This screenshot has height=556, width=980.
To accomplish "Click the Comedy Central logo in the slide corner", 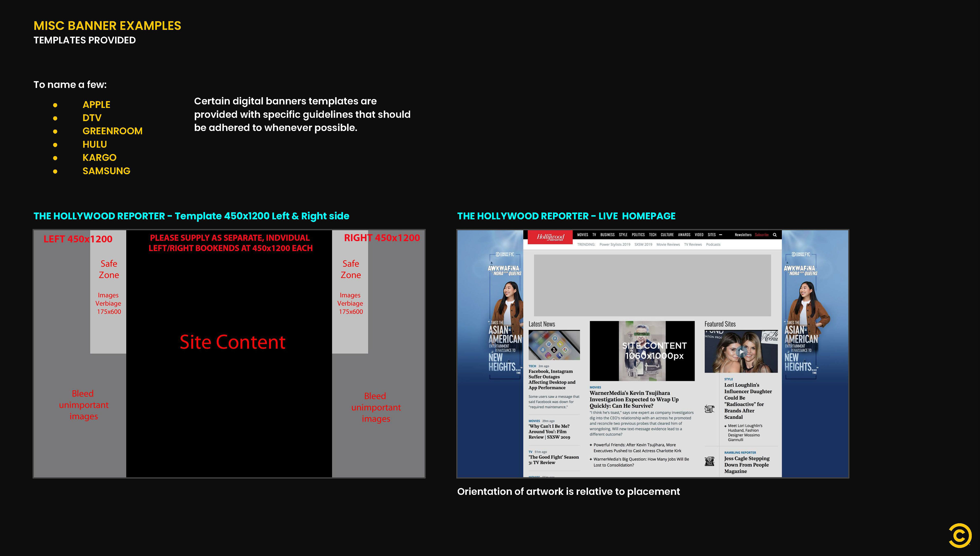I will click(x=960, y=535).
